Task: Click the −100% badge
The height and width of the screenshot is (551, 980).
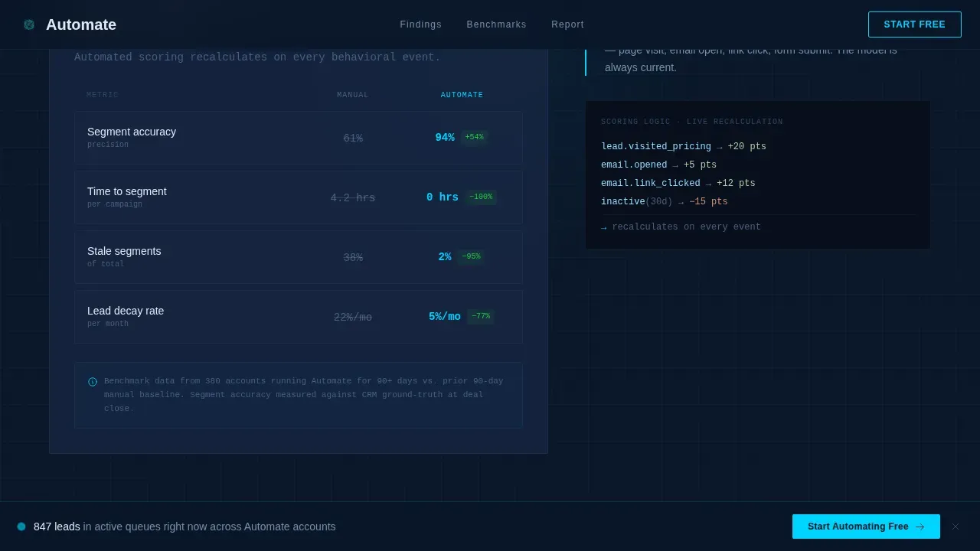Action: click(x=481, y=197)
